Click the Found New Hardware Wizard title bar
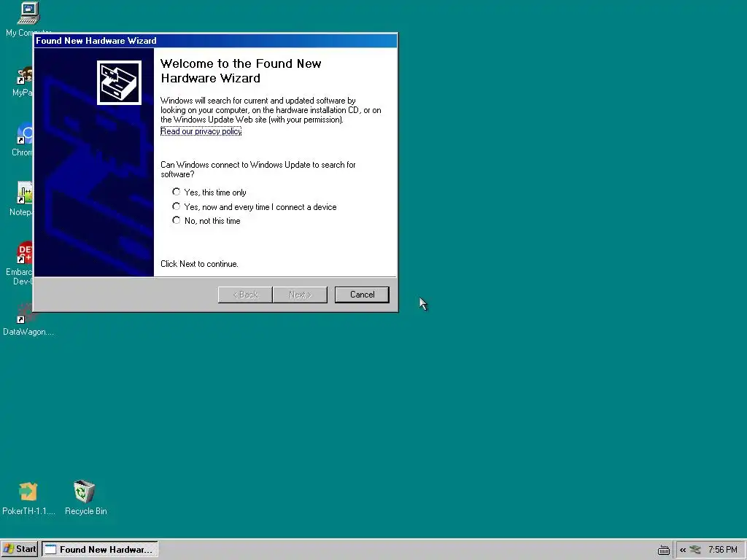This screenshot has height=560, width=747. click(x=215, y=41)
